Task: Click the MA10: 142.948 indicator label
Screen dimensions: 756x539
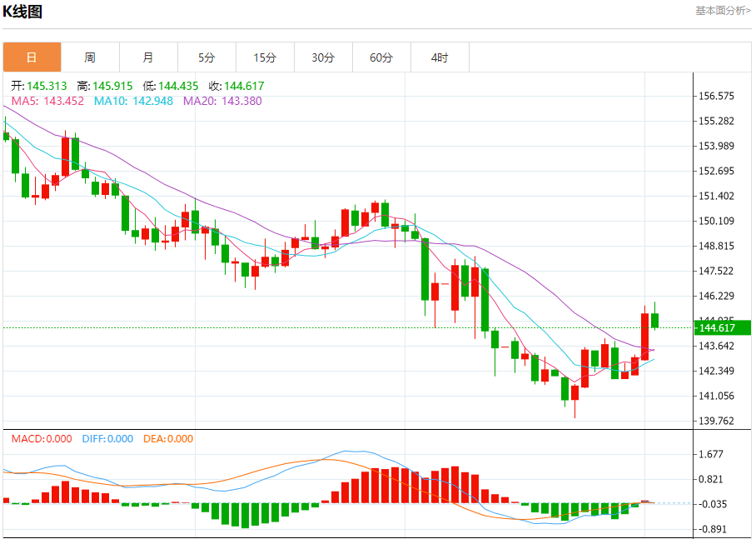Action: tap(133, 101)
